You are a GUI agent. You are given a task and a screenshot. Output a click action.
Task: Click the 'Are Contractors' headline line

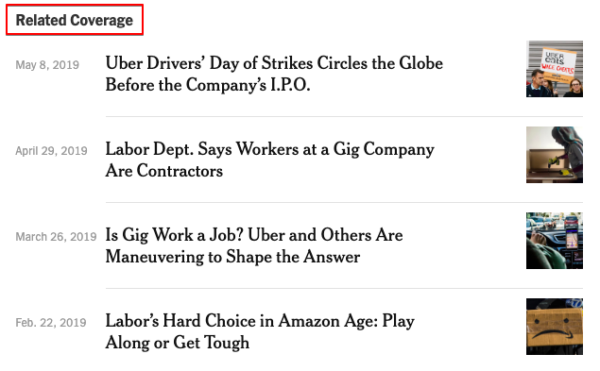click(164, 171)
